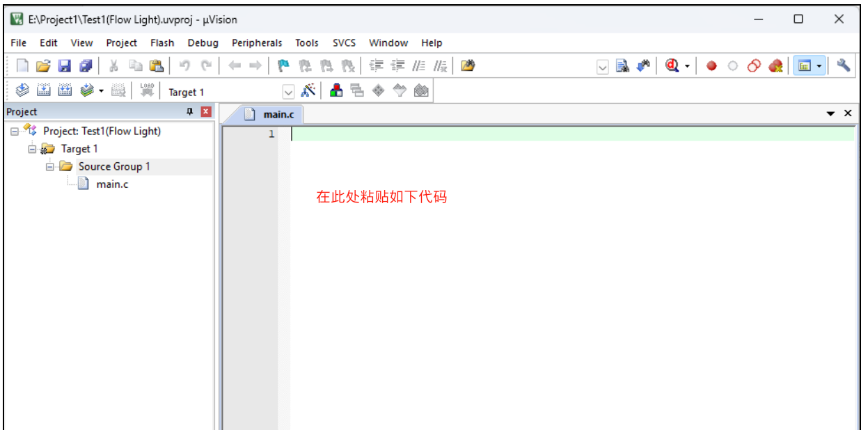Insert a breakpoint with red dot icon
The width and height of the screenshot is (868, 430).
coord(711,66)
